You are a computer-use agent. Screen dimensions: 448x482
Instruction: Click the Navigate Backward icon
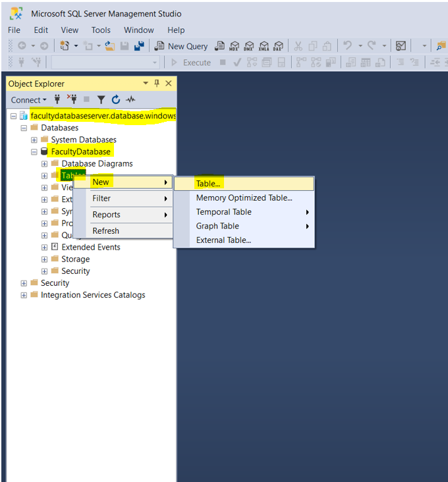(22, 46)
